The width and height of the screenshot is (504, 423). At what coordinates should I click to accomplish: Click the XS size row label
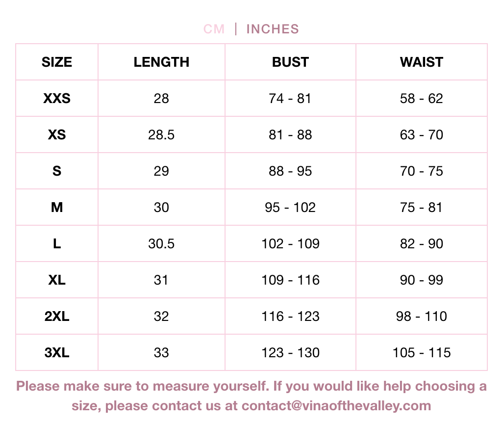pyautogui.click(x=57, y=135)
